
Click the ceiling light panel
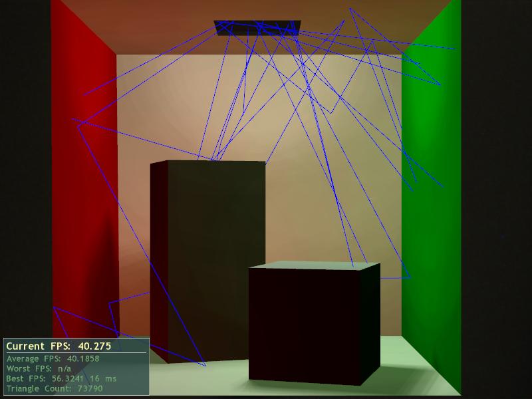(257, 28)
